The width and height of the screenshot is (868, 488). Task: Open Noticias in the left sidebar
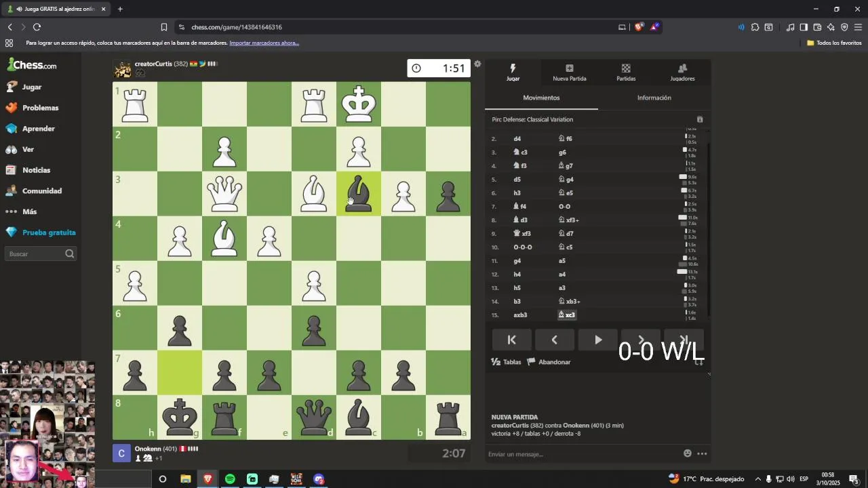click(x=41, y=170)
